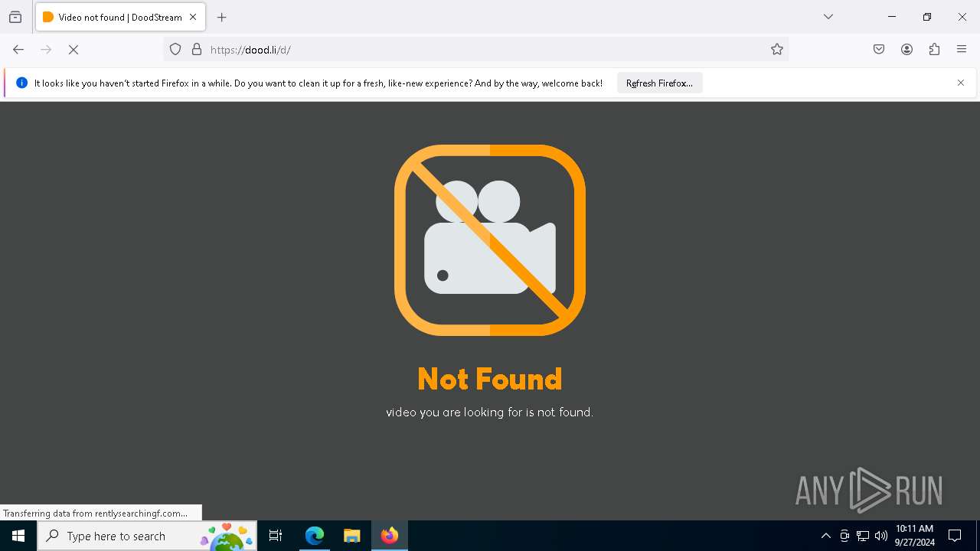Open the volume speaker tray icon
Image resolution: width=980 pixels, height=551 pixels.
click(881, 536)
